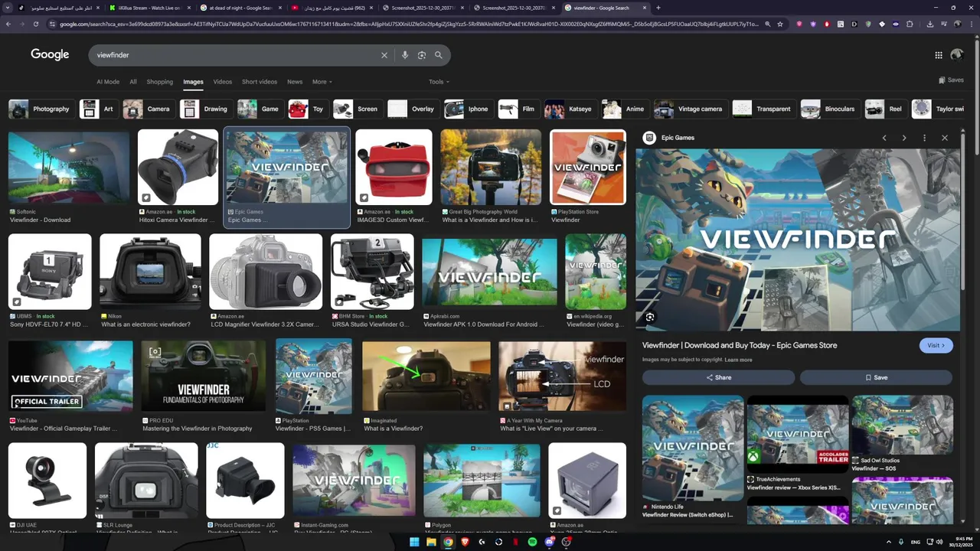Click the Share button

pos(718,377)
